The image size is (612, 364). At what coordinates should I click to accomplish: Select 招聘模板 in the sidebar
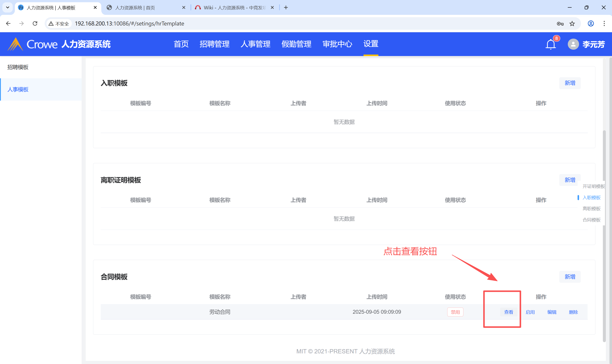18,67
